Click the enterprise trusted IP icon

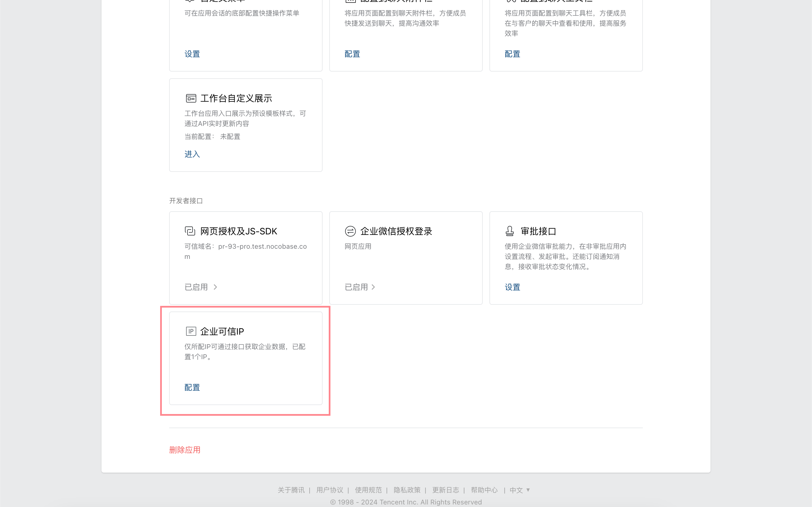click(191, 331)
